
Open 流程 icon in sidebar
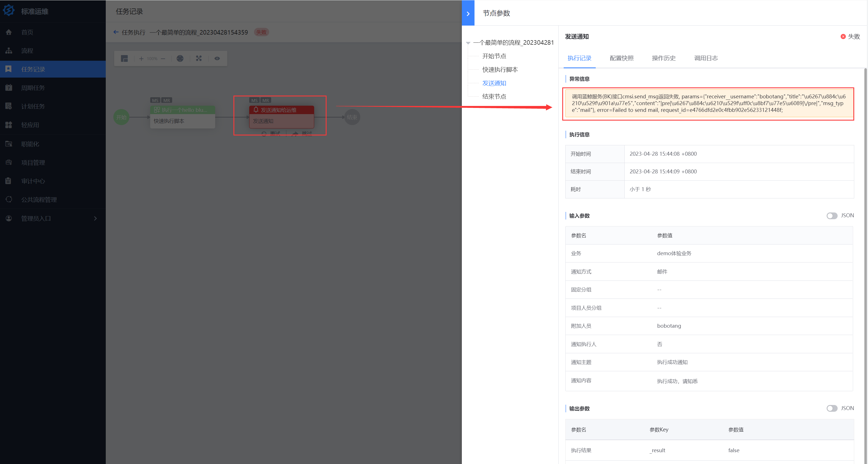tap(9, 51)
